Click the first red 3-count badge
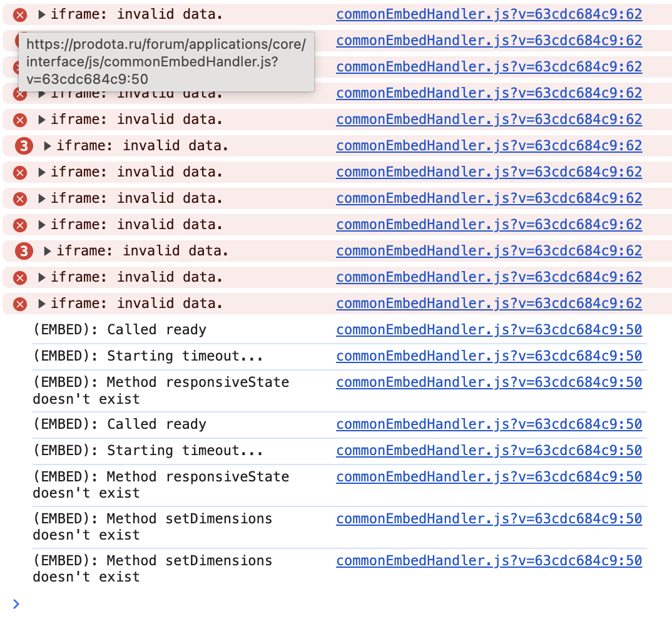This screenshot has height=636, width=672. coord(24,146)
